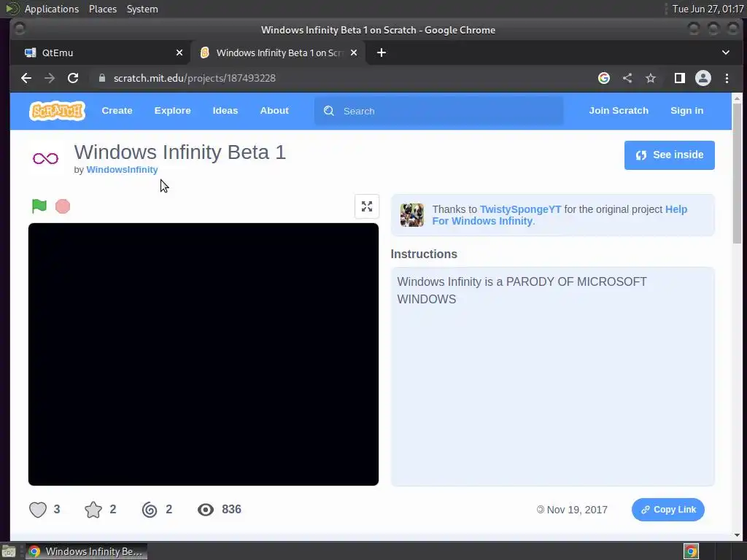Click Join Scratch

pyautogui.click(x=619, y=111)
